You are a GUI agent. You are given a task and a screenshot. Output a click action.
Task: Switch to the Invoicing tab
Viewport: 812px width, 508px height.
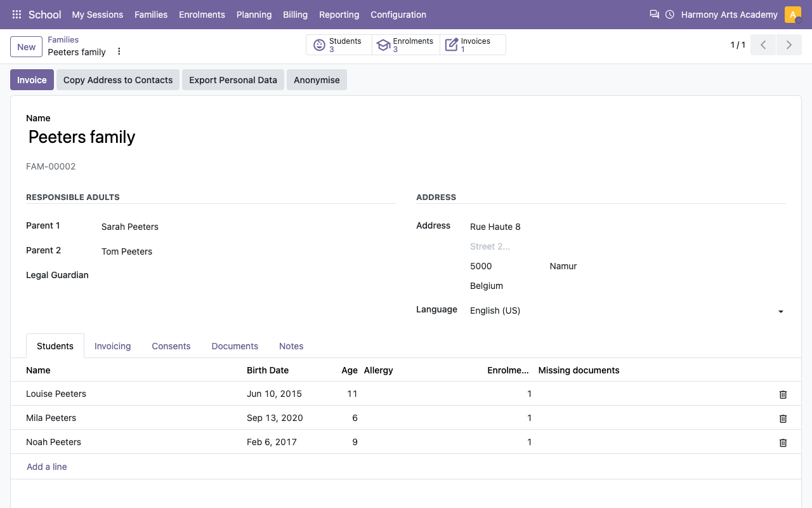pyautogui.click(x=112, y=346)
